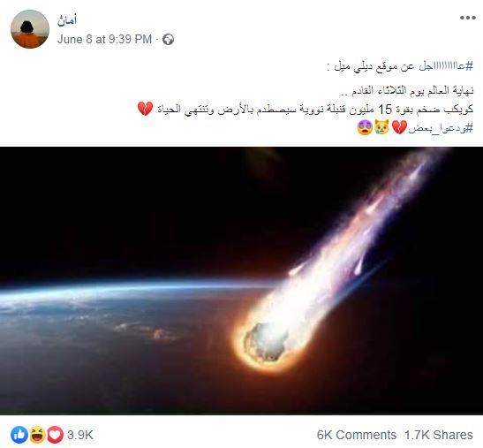Click the June 8 at 9:39 PM timestamp
Screen dimensions: 483x448
coord(104,40)
